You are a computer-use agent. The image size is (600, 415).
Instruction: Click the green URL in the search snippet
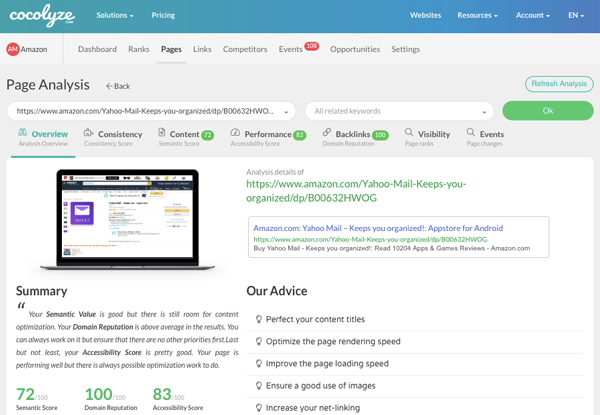[x=370, y=239]
